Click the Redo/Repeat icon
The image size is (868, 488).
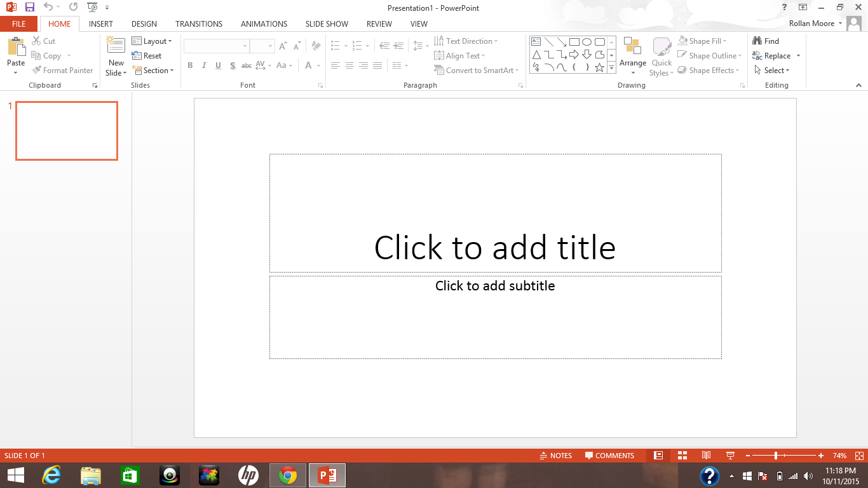point(73,7)
